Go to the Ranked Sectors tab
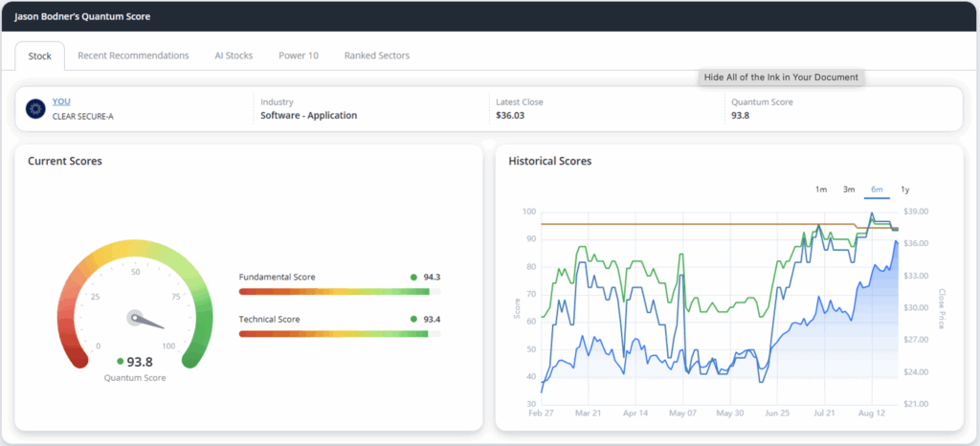The width and height of the screenshot is (980, 446). click(x=377, y=56)
